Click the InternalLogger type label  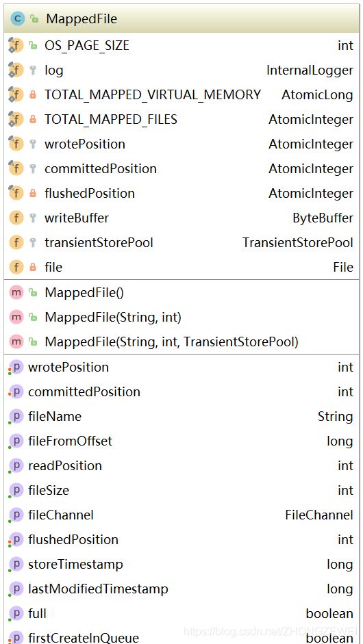point(310,70)
